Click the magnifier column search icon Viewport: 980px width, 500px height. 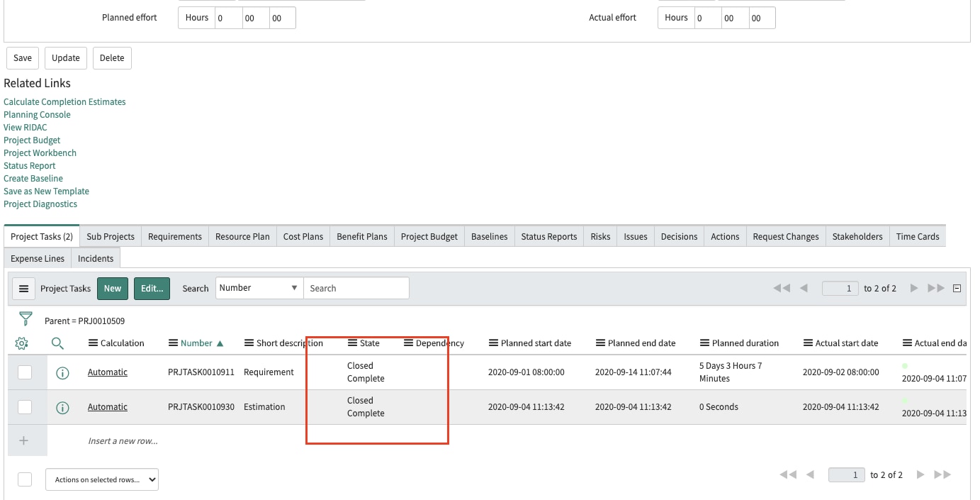pos(58,343)
